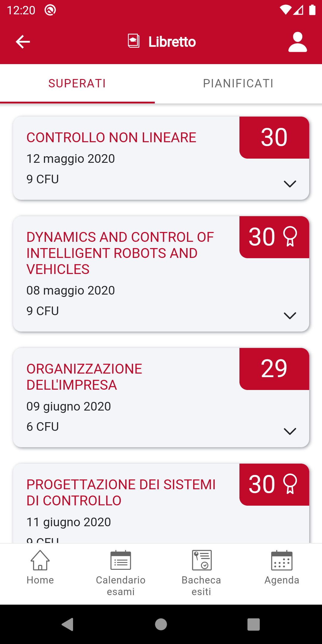
Task: Tap the Controllo Non Lineare course title
Action: [111, 137]
